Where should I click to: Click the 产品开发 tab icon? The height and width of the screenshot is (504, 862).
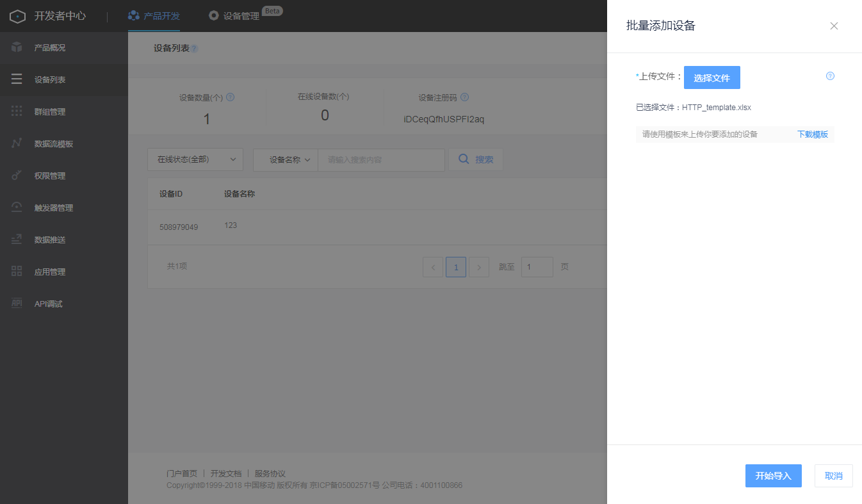(134, 15)
